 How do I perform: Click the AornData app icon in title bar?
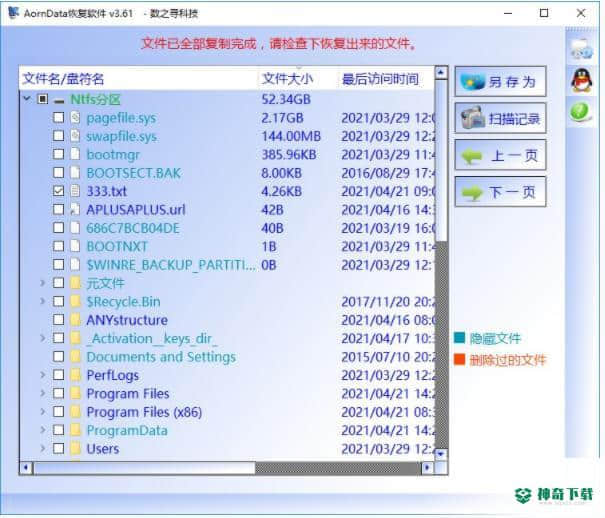click(x=14, y=13)
